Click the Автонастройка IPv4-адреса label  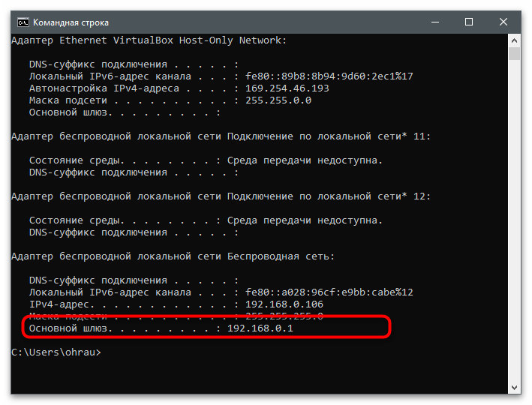coord(104,88)
